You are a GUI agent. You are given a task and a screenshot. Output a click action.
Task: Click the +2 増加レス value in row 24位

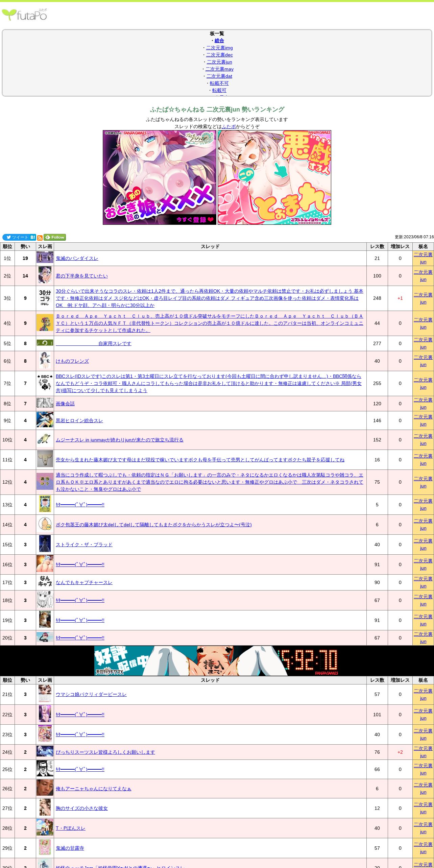[400, 752]
